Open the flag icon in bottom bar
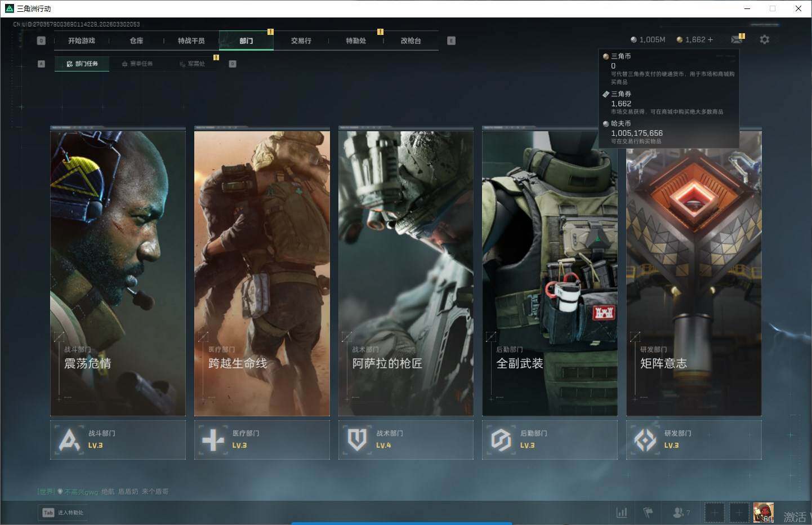The height and width of the screenshot is (525, 812). pyautogui.click(x=648, y=512)
